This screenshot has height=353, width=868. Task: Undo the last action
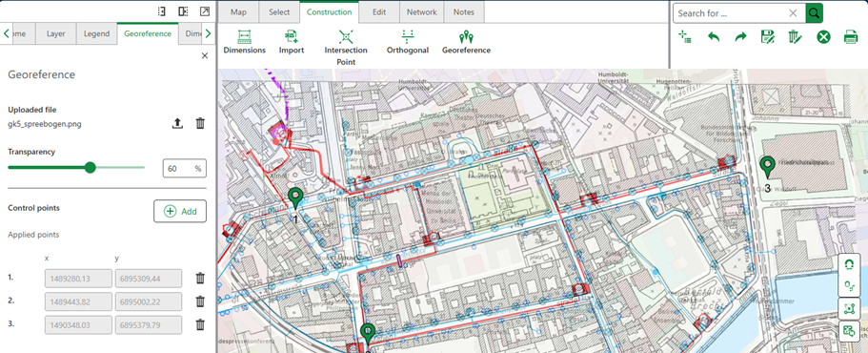[x=714, y=37]
